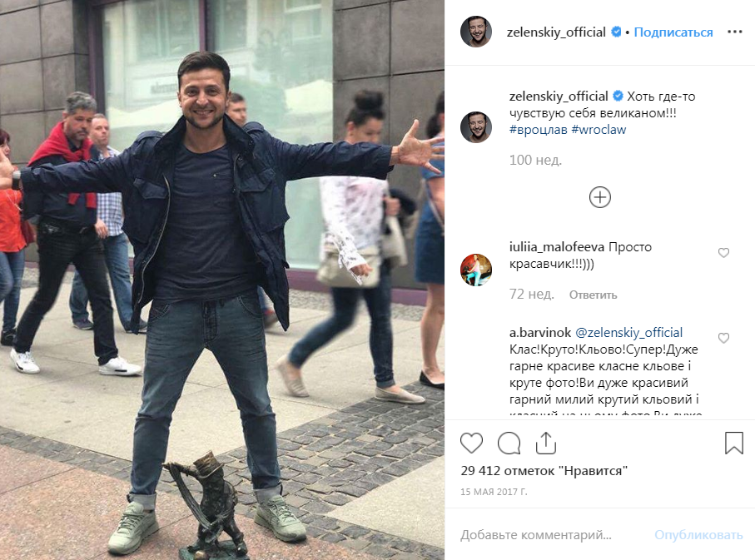Open the a.barvinok username link
This screenshot has height=560, width=755.
click(x=539, y=333)
